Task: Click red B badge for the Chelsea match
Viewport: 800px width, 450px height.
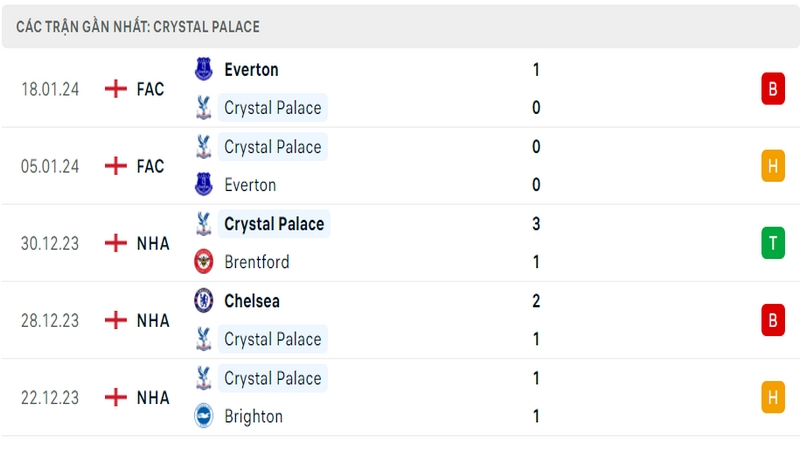Action: (773, 320)
